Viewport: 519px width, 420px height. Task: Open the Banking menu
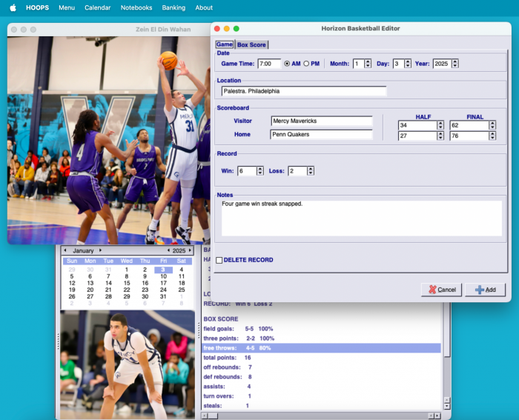pos(173,7)
